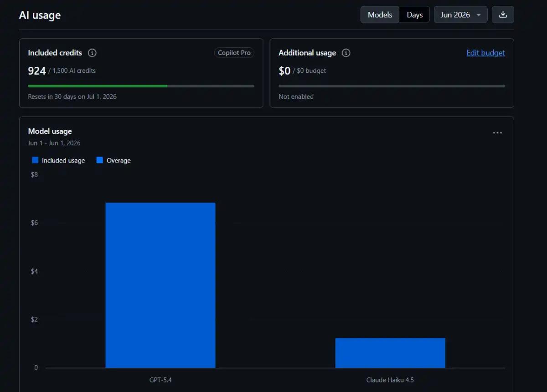The image size is (547, 392).
Task: Click the Edit budget link
Action: (485, 53)
